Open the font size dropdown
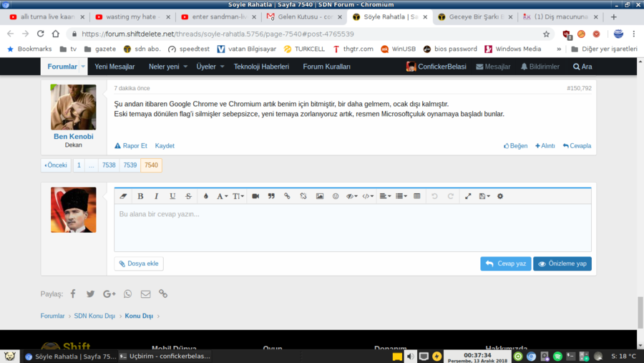The image size is (644, 363). 238,196
